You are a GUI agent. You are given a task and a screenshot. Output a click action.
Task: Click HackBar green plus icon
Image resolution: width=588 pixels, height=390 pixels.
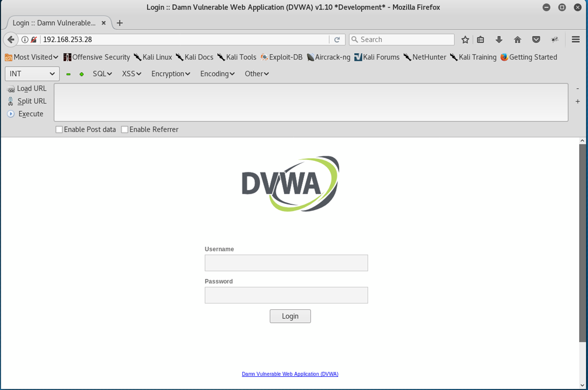(x=82, y=74)
